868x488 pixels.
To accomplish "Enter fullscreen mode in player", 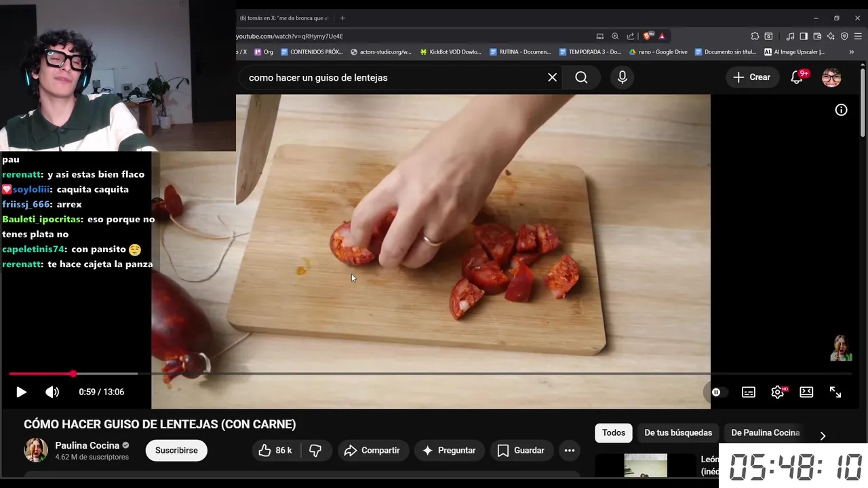I will point(835,392).
